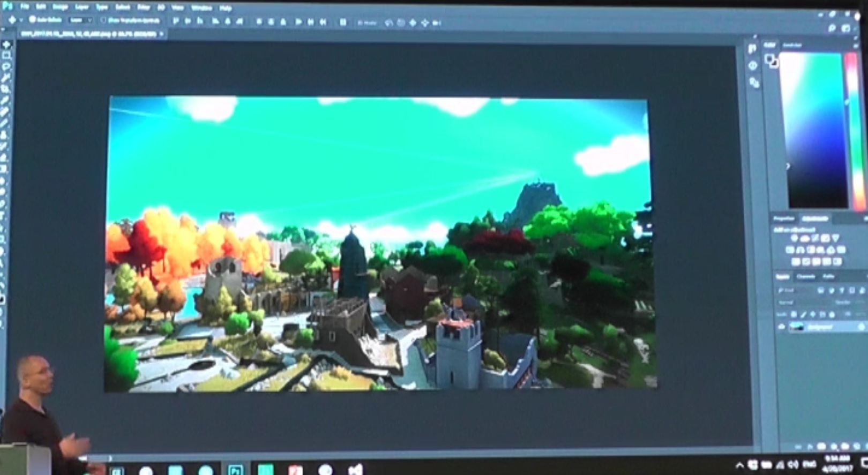Click the Auto-Align Layers icon
The image size is (868, 475).
coord(343,22)
